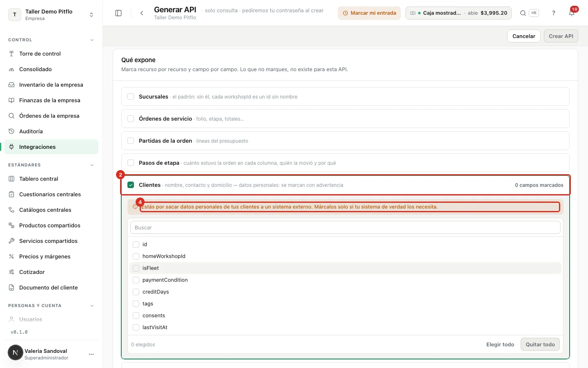Tick the isFleet field checkbox
The height and width of the screenshot is (368, 588).
[x=136, y=268]
